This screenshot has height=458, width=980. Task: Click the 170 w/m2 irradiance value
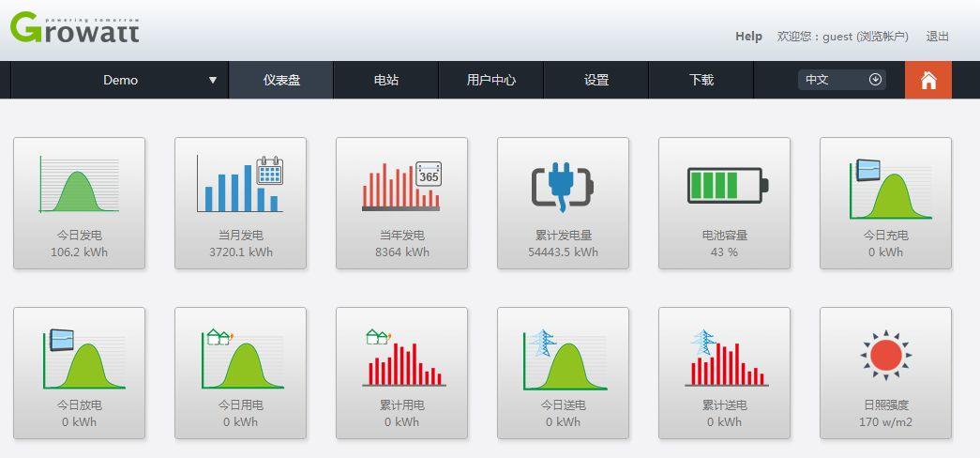885,421
